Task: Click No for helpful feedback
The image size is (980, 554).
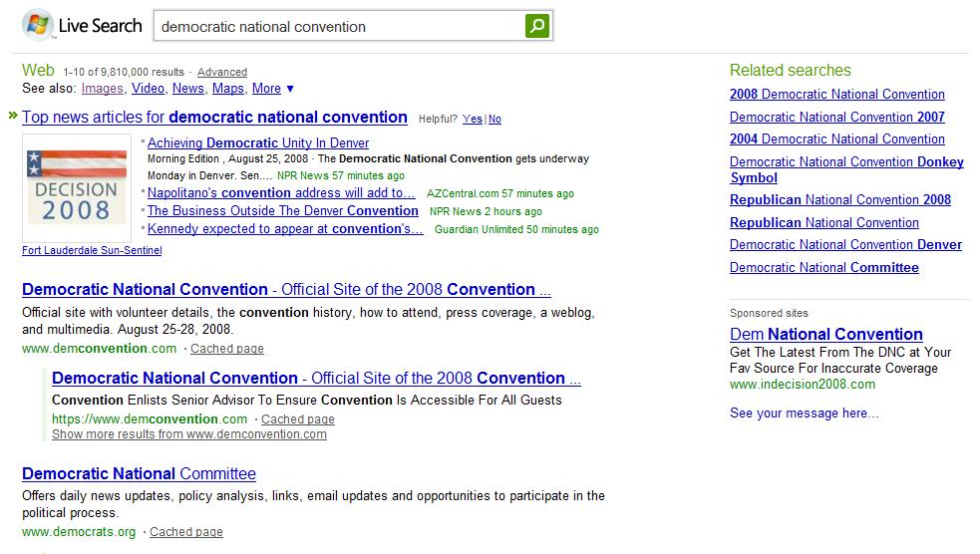Action: [x=494, y=119]
